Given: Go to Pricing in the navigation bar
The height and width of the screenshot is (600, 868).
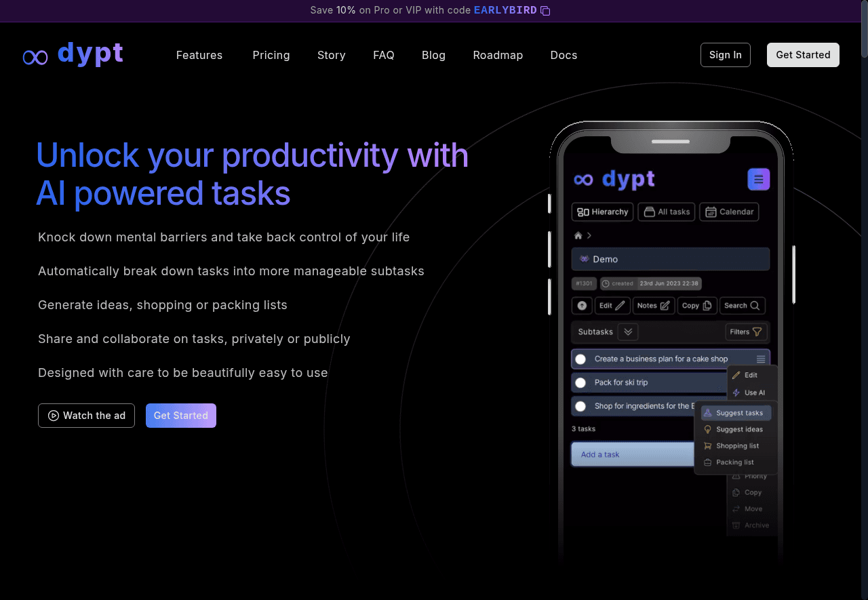Looking at the screenshot, I should pyautogui.click(x=271, y=55).
